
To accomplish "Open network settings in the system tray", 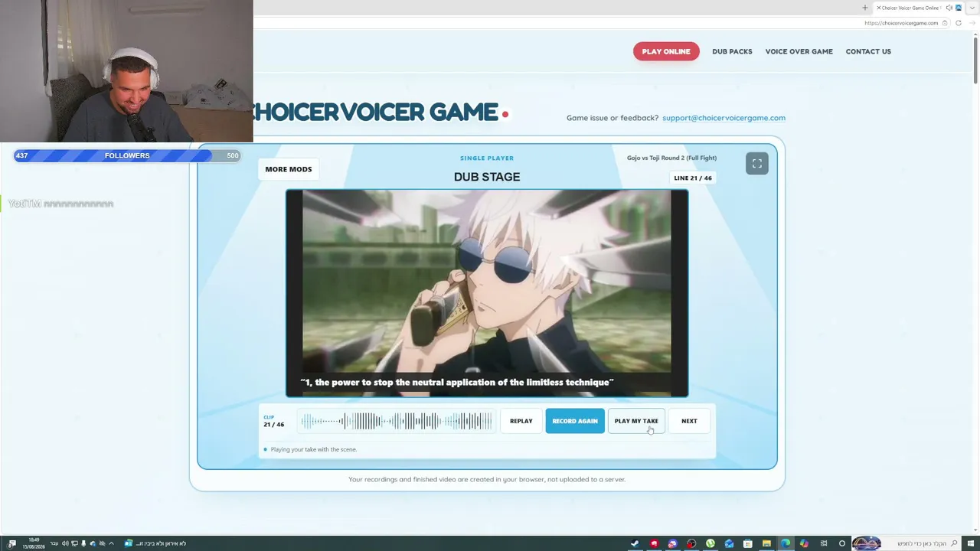I will pyautogui.click(x=74, y=543).
